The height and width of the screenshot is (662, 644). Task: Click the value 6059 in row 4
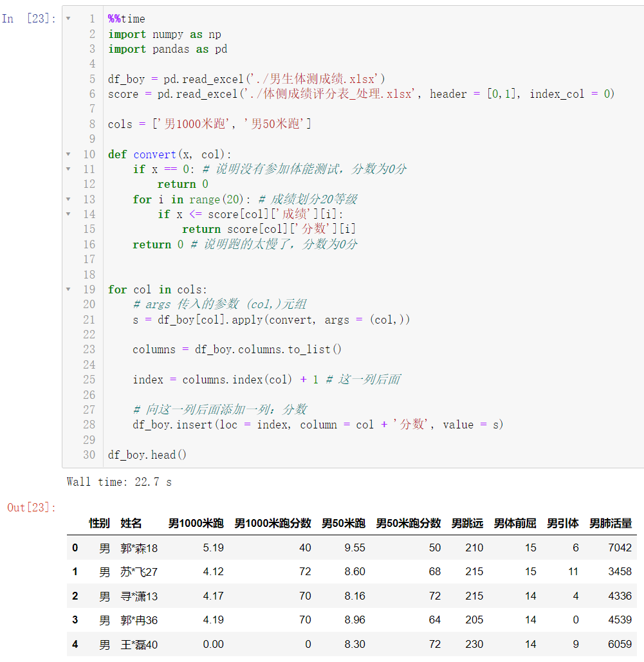620,644
